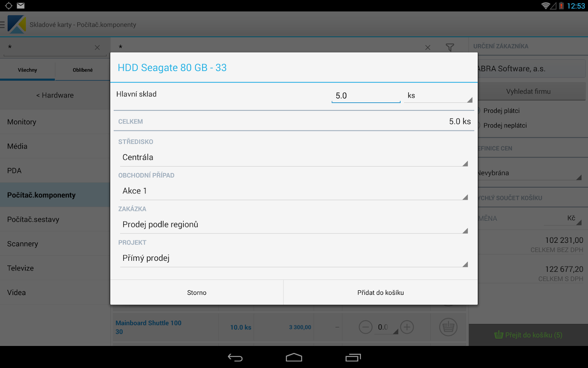Tap Přidat do košíku button

click(381, 293)
